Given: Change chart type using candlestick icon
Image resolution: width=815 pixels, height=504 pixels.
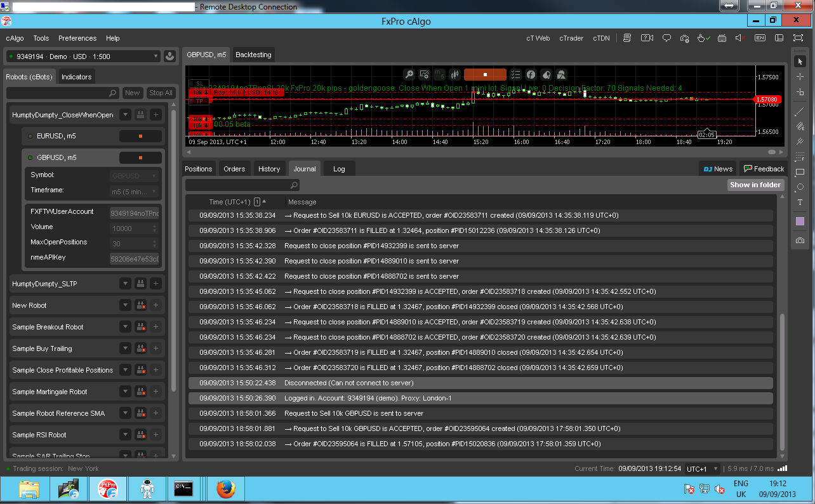Looking at the screenshot, I should (x=455, y=74).
